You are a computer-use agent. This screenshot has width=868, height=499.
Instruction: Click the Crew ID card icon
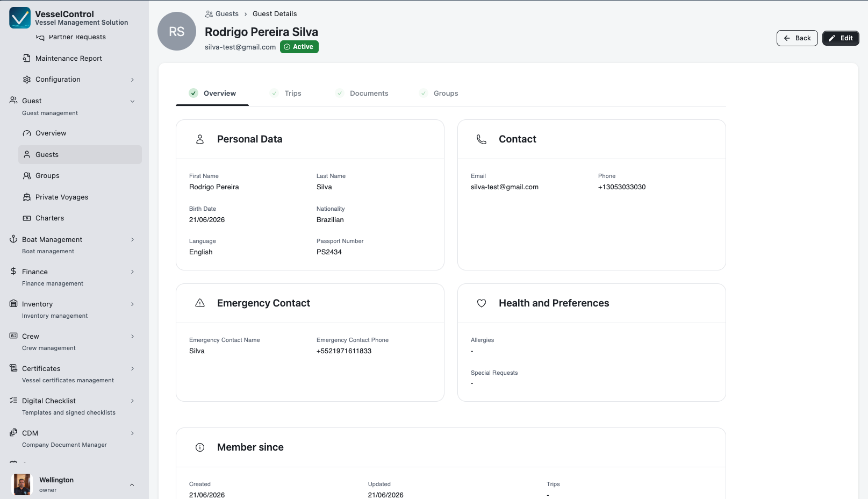pyautogui.click(x=13, y=336)
